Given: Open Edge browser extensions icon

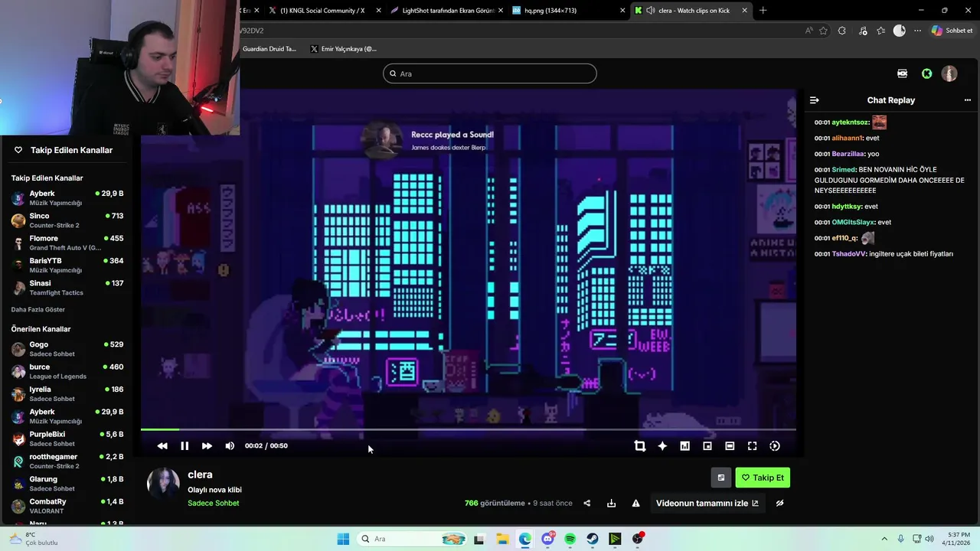Looking at the screenshot, I should click(842, 31).
